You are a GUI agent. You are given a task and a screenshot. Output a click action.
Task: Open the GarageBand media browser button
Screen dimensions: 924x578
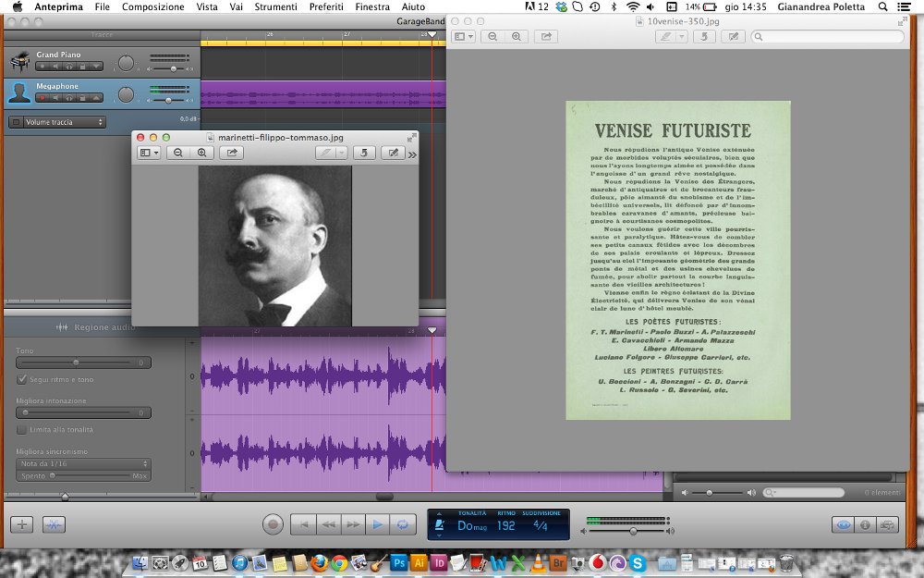pos(887,524)
